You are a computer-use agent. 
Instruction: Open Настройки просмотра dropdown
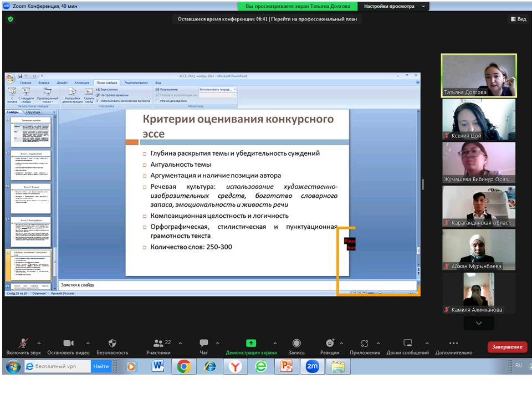tap(393, 6)
